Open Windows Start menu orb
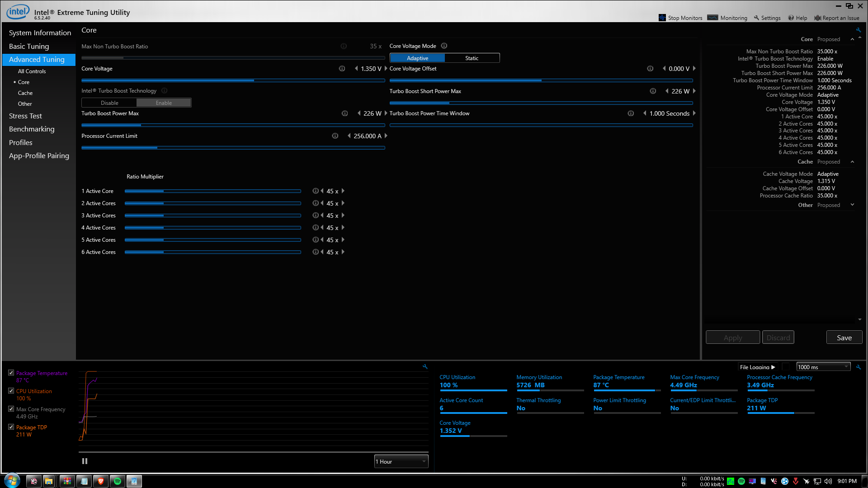The image size is (868, 488). [x=12, y=481]
